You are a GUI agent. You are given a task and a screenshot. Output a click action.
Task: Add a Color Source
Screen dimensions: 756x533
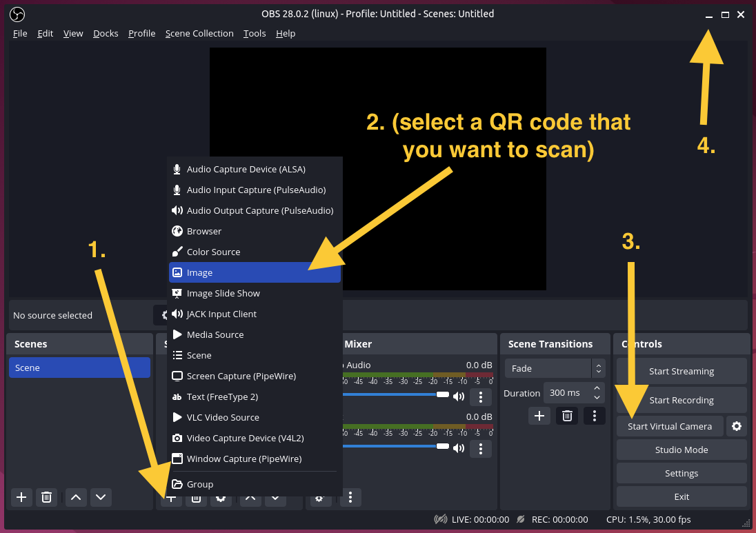[255, 252]
